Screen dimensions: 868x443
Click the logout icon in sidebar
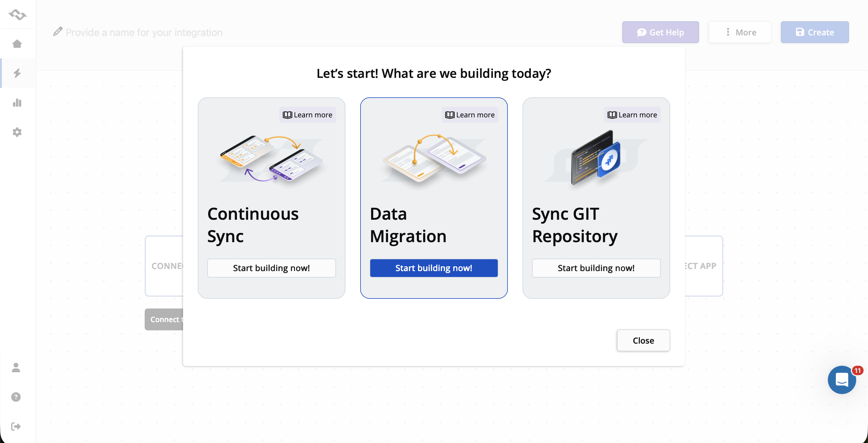(x=16, y=426)
